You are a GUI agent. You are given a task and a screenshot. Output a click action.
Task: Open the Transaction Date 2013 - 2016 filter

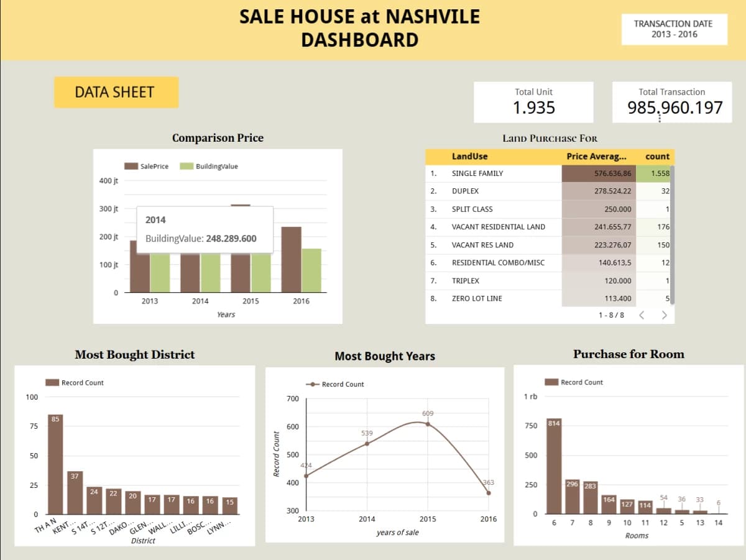674,29
